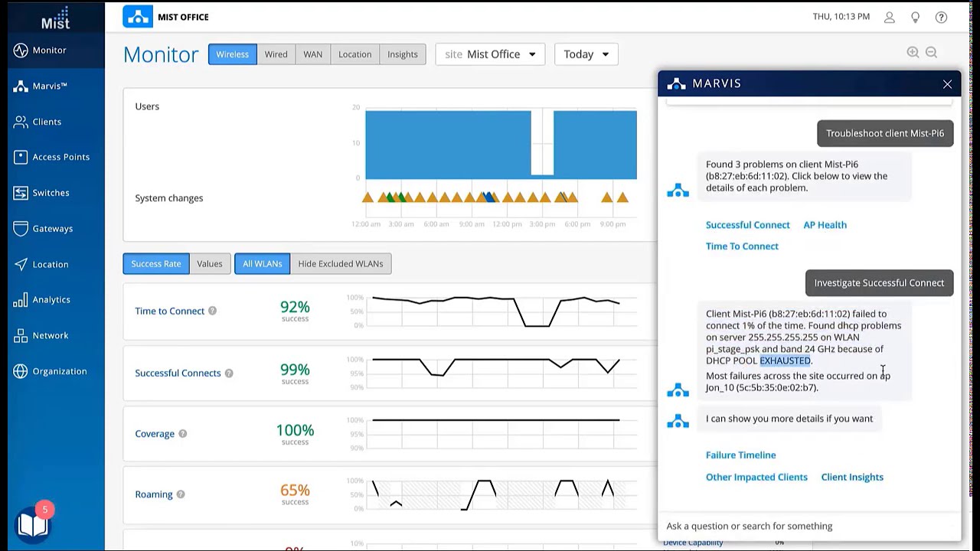Click the 92% Time to Connect value

pyautogui.click(x=295, y=306)
